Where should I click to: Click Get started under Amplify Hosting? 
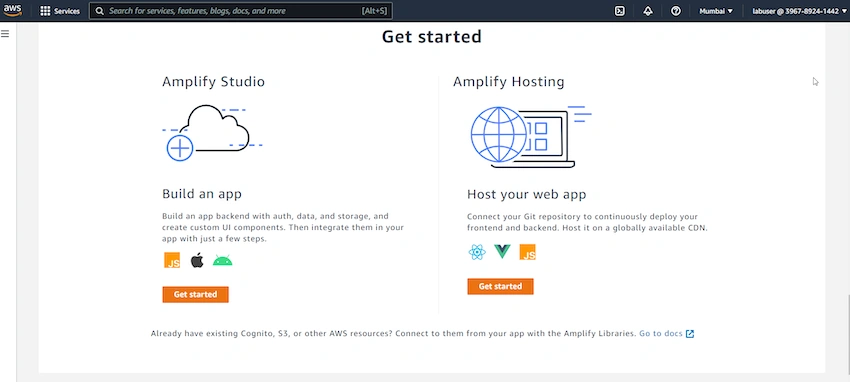500,286
